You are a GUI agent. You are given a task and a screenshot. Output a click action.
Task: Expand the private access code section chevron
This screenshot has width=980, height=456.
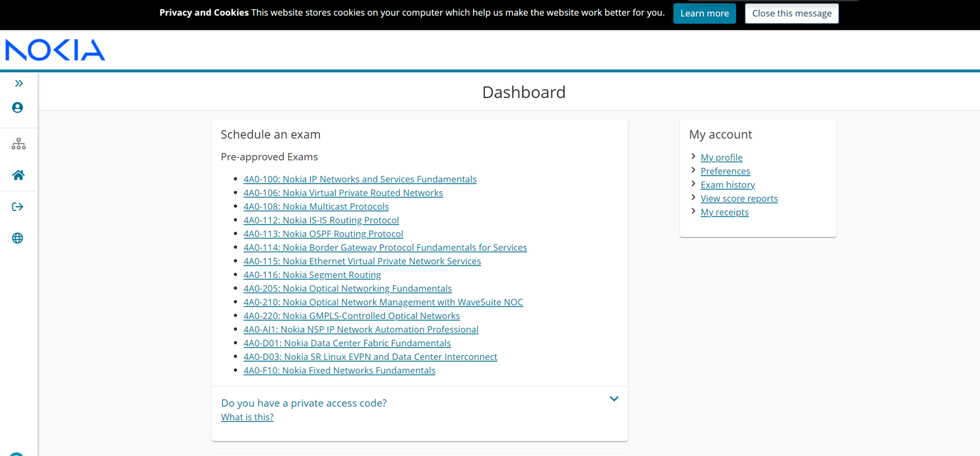pyautogui.click(x=614, y=399)
